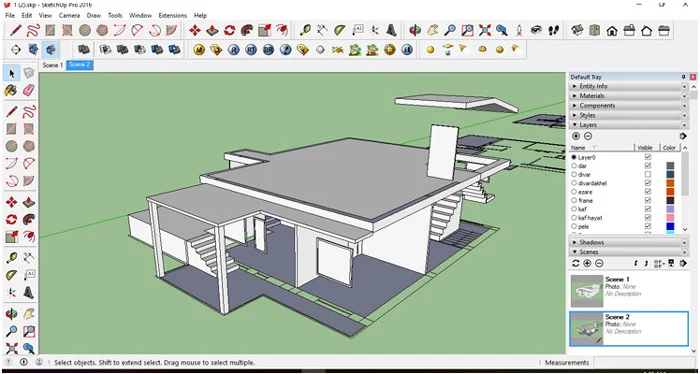The height and width of the screenshot is (374, 700).
Task: Uncheck visibility of ezare layer
Action: [x=648, y=192]
